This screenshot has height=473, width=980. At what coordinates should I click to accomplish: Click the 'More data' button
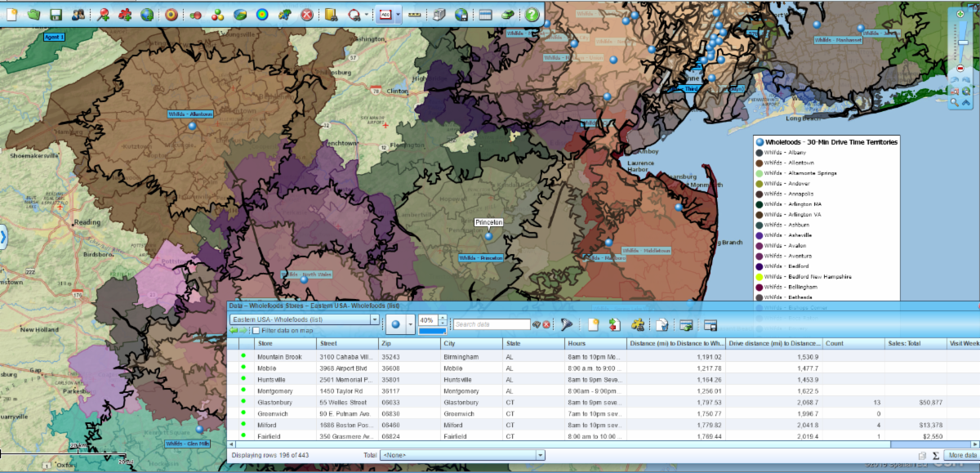961,455
